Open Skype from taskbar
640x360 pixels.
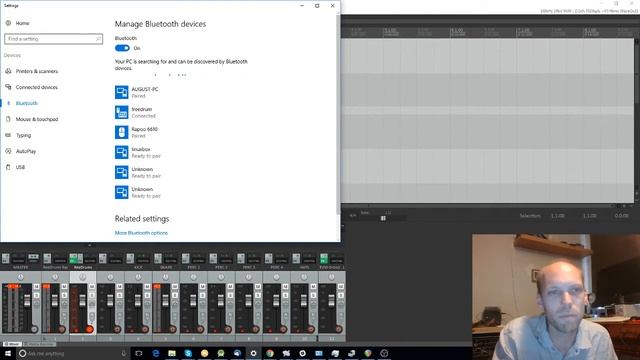coord(188,353)
